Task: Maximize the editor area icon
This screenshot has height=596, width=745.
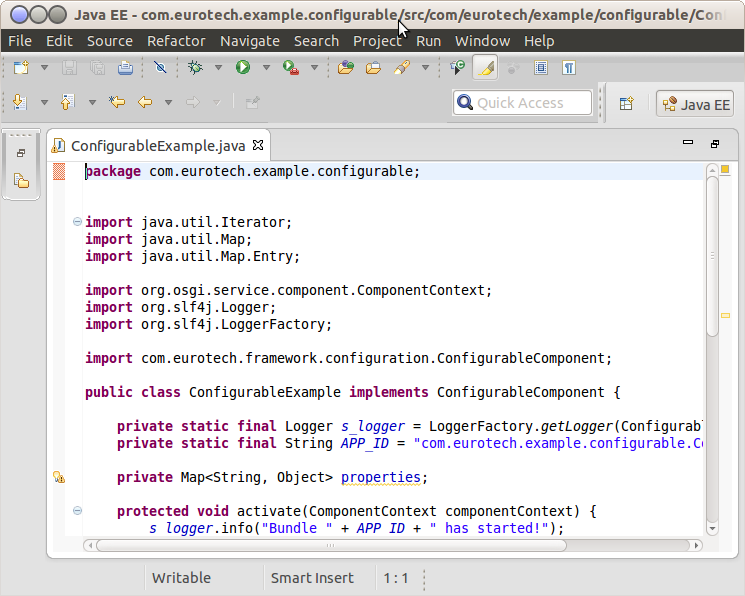Action: pos(715,144)
